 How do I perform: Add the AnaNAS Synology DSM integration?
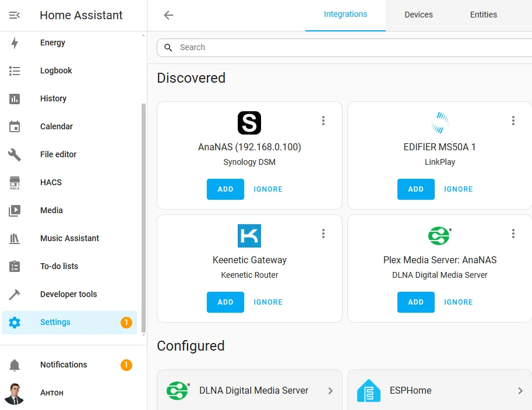(x=226, y=189)
